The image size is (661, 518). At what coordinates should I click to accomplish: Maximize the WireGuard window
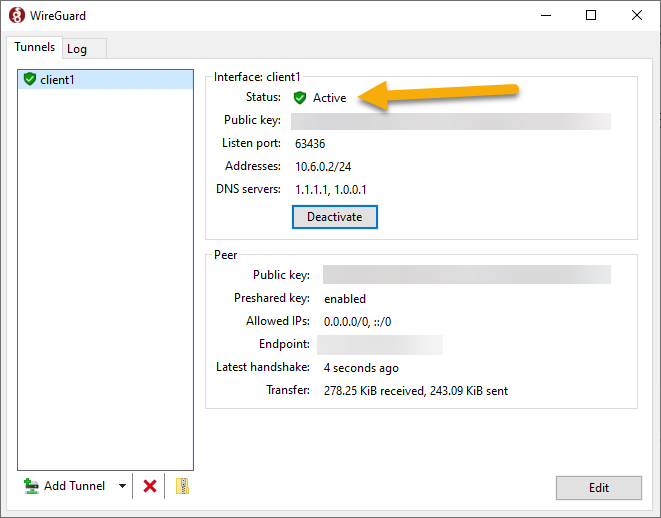click(x=590, y=15)
